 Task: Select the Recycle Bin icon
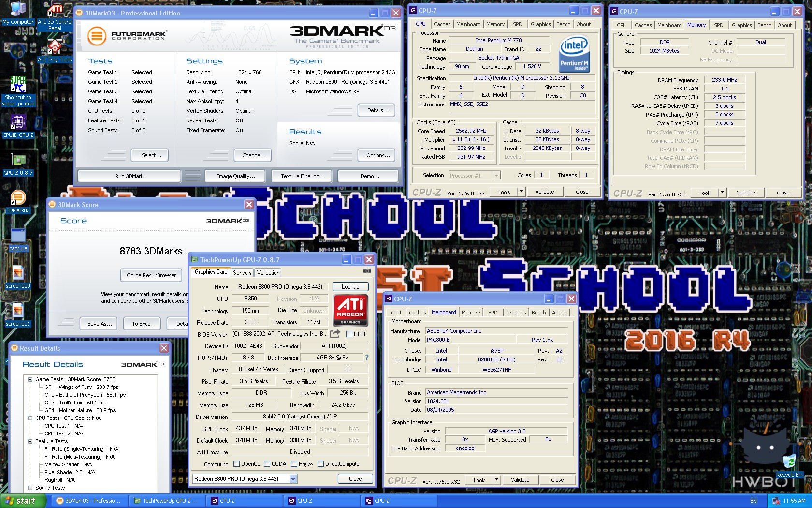[789, 466]
